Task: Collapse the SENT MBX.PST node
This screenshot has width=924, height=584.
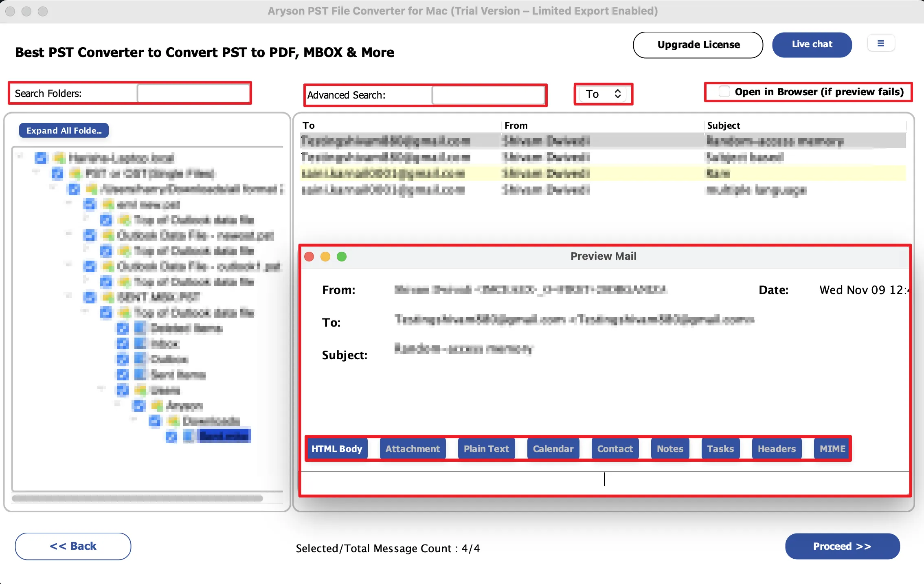Action: [69, 295]
